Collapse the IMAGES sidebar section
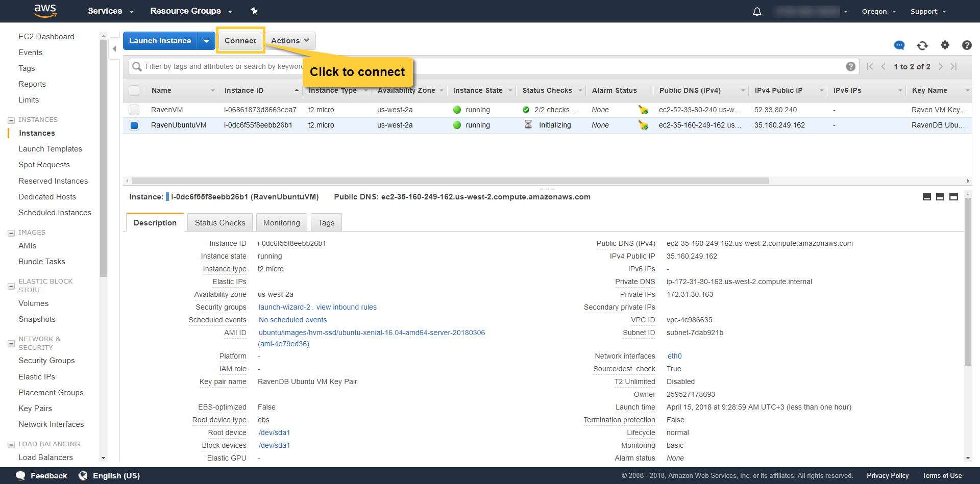 [x=11, y=233]
